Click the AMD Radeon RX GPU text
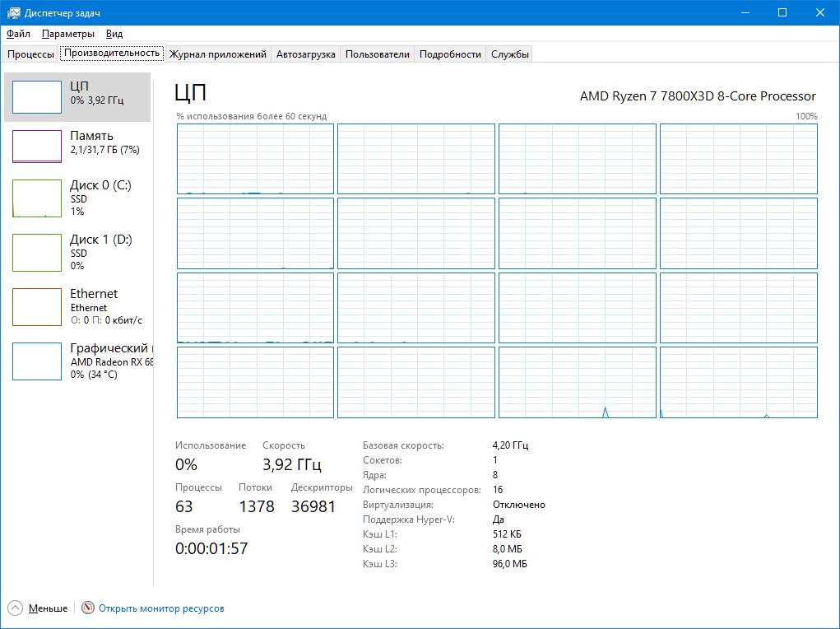 (x=112, y=362)
